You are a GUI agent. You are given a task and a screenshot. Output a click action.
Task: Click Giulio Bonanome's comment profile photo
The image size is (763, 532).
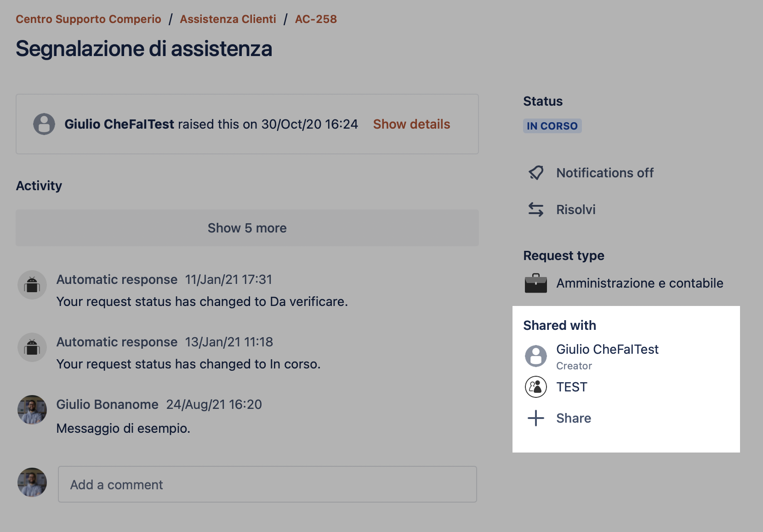tap(32, 410)
